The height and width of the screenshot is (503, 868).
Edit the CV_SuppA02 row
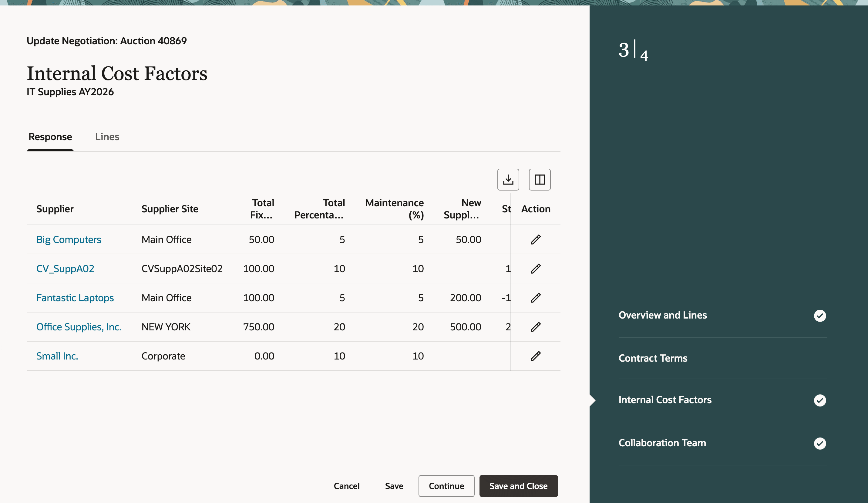tap(535, 268)
